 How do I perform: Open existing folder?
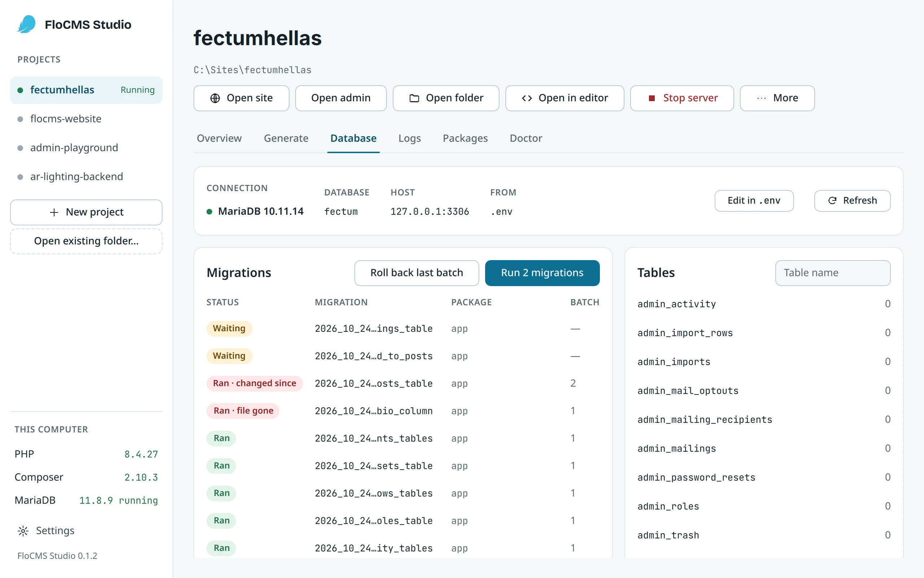[86, 241]
